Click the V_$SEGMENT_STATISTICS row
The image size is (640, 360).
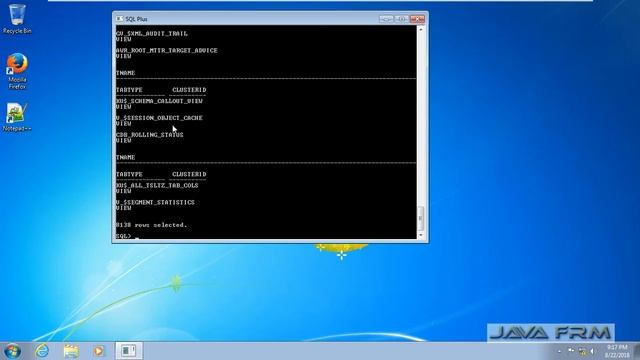(155, 202)
